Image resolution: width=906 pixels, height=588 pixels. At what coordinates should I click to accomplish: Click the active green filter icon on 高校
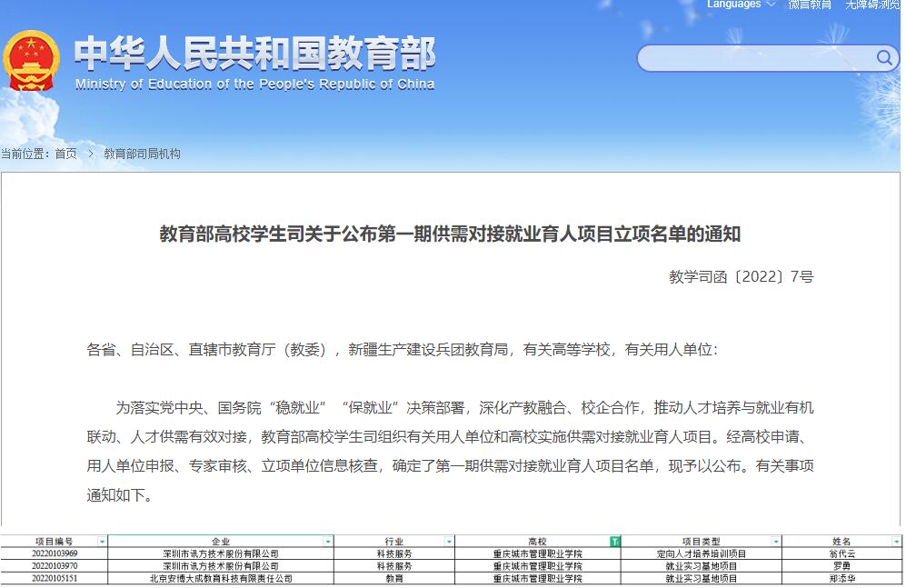point(615,542)
